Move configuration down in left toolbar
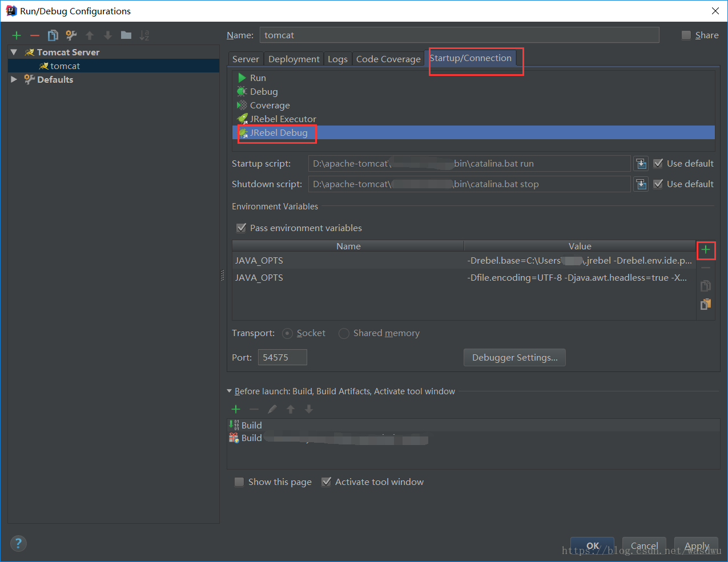This screenshot has width=728, height=562. coord(108,35)
